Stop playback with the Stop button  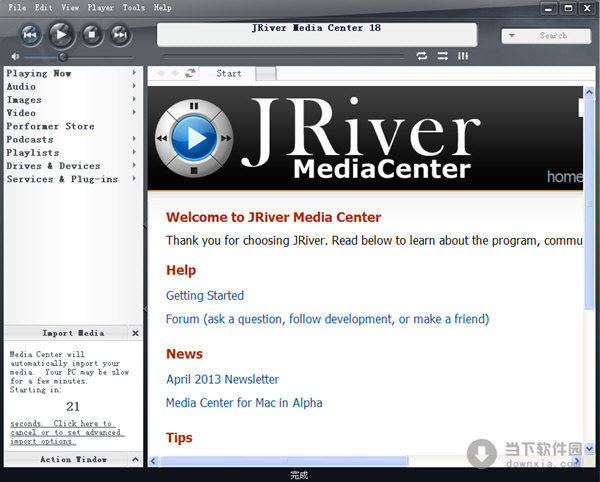pyautogui.click(x=92, y=35)
